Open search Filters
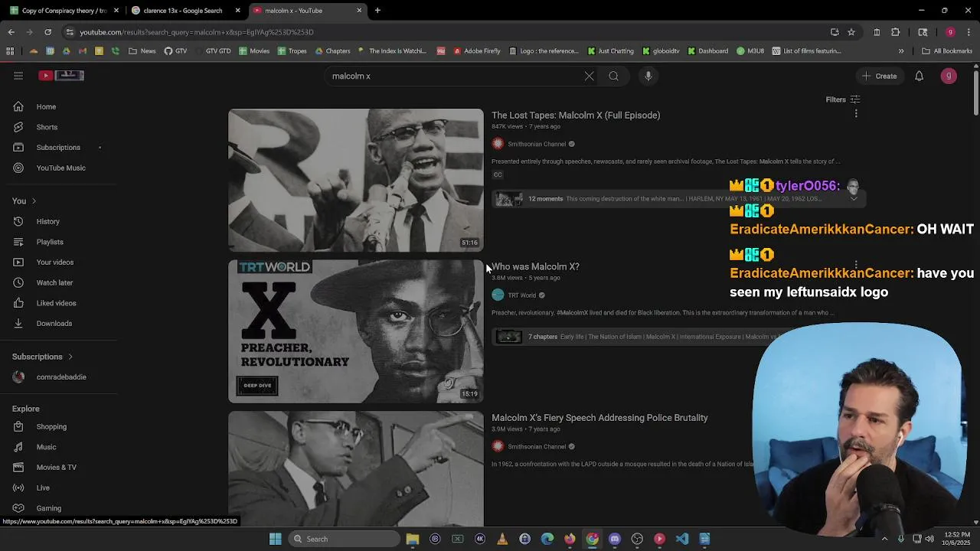980x551 pixels. coord(843,99)
